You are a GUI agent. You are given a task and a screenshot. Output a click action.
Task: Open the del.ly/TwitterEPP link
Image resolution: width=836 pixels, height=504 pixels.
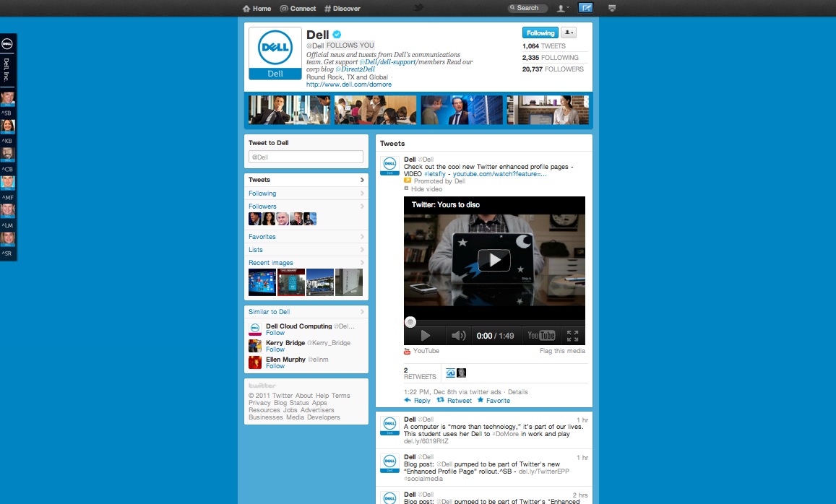point(544,472)
